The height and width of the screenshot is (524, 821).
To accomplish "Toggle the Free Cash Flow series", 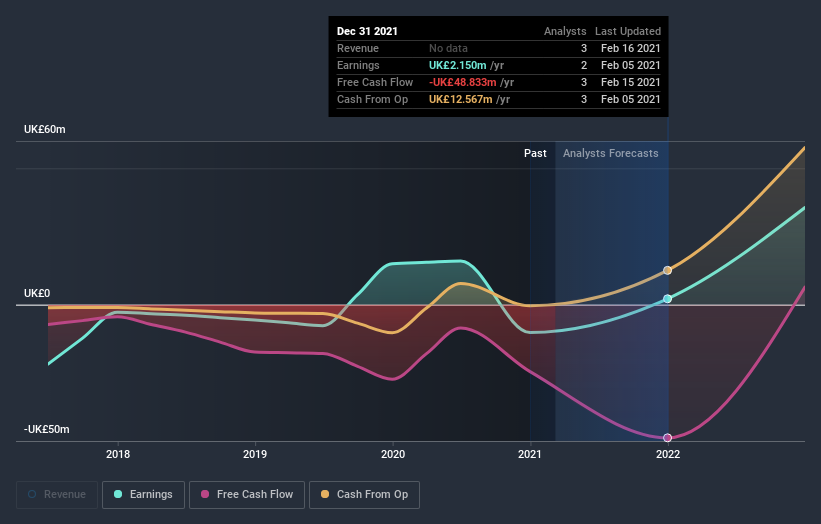I will point(247,495).
